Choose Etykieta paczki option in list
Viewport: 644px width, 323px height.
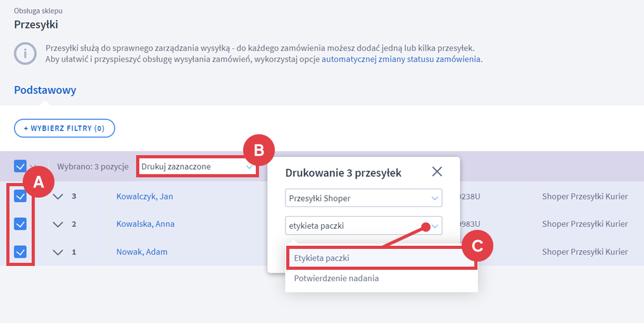coord(382,258)
